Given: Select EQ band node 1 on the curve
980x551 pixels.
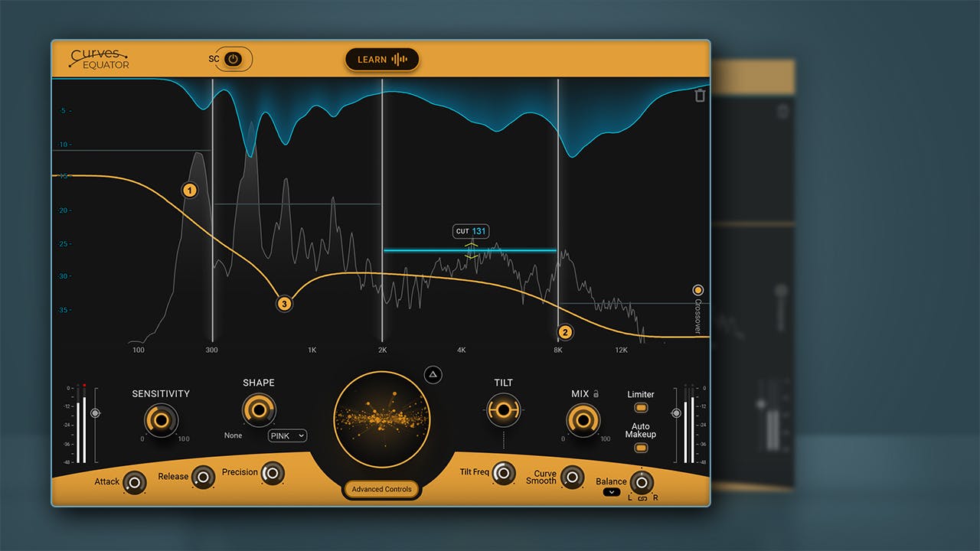Looking at the screenshot, I should pos(190,189).
